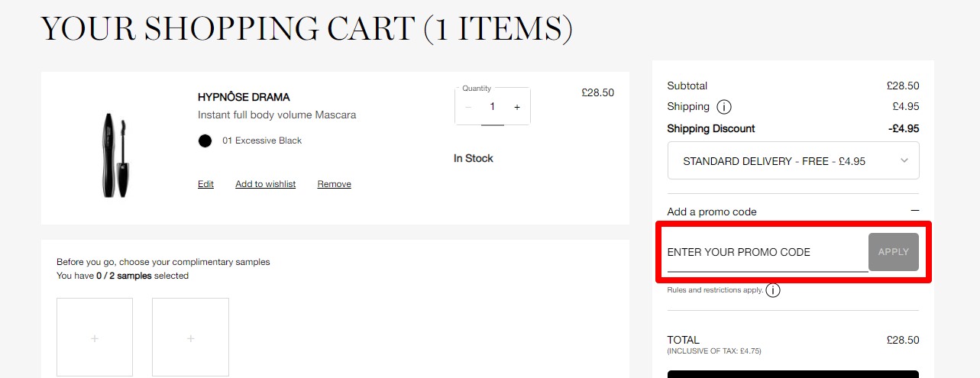Remove the mascara from the cart

[x=334, y=184]
